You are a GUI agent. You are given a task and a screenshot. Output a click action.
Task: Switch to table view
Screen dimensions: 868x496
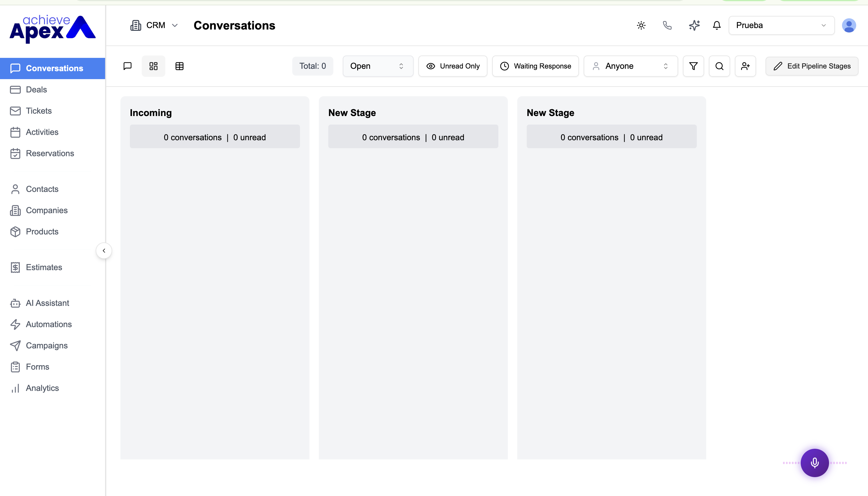point(180,66)
